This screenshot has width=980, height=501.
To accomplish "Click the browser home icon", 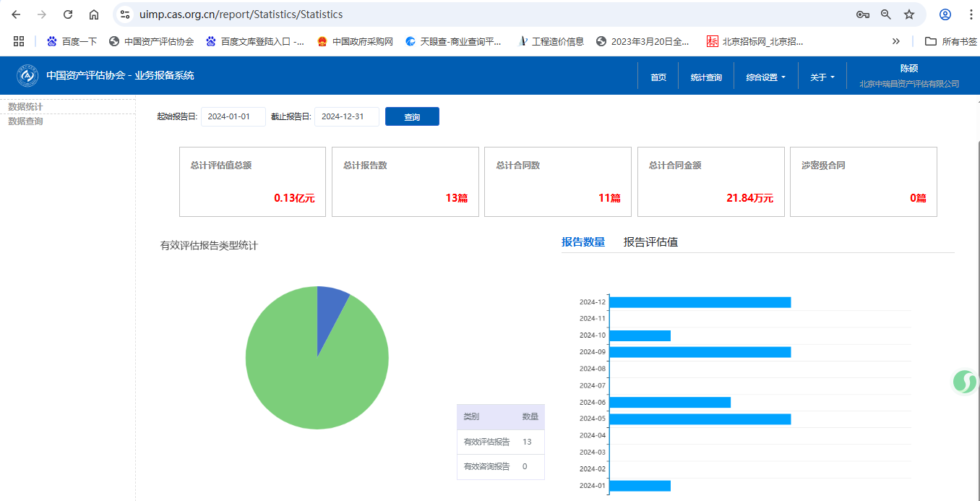I will pos(94,14).
